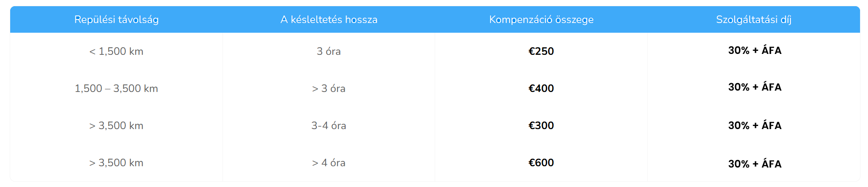
Task: Click "30% + ÁFA" in the €250 row
Action: point(755,50)
